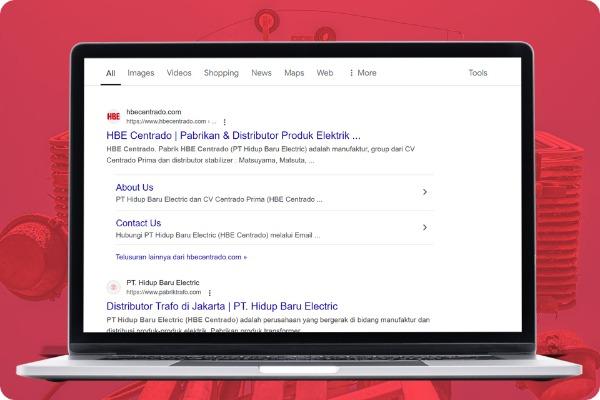Viewport: 600px width, 400px height.
Task: Switch to the Images tab
Action: 141,73
